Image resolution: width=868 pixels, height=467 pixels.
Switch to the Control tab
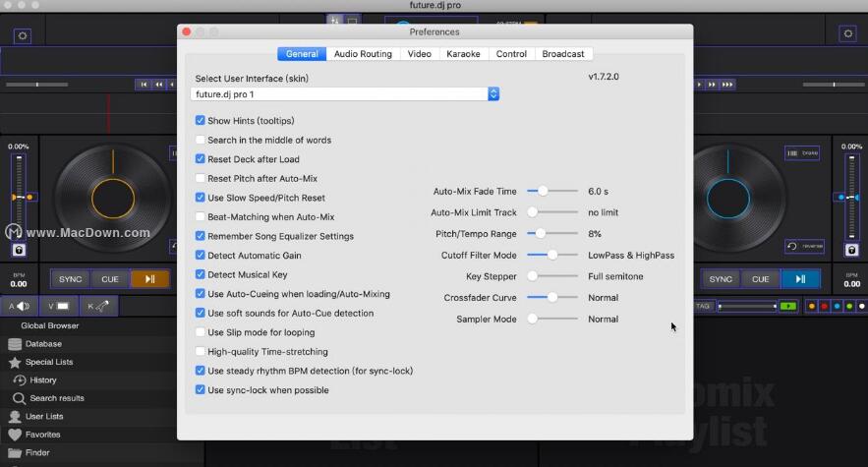(511, 54)
